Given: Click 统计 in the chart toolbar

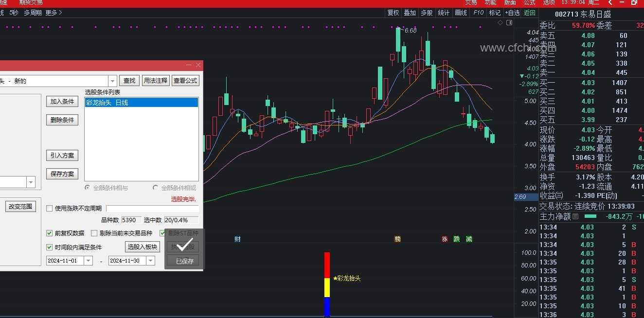Looking at the screenshot, I should (444, 13).
